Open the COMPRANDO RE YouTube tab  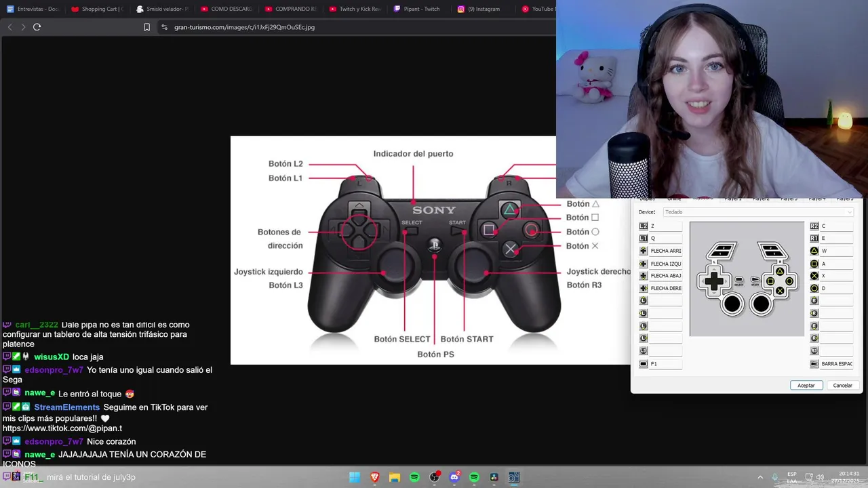point(291,9)
